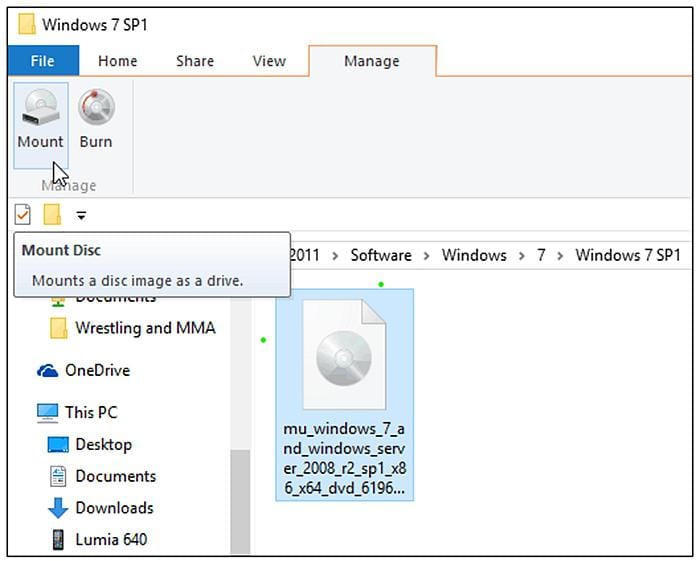This screenshot has width=700, height=561.
Task: Click the Lumia 640 phone icon
Action: tap(58, 540)
